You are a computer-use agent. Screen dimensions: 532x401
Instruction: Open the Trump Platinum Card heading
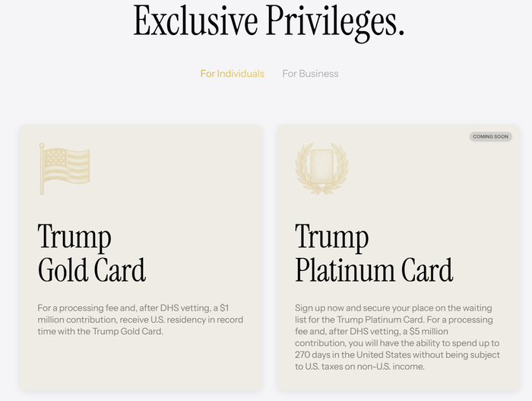[374, 253]
